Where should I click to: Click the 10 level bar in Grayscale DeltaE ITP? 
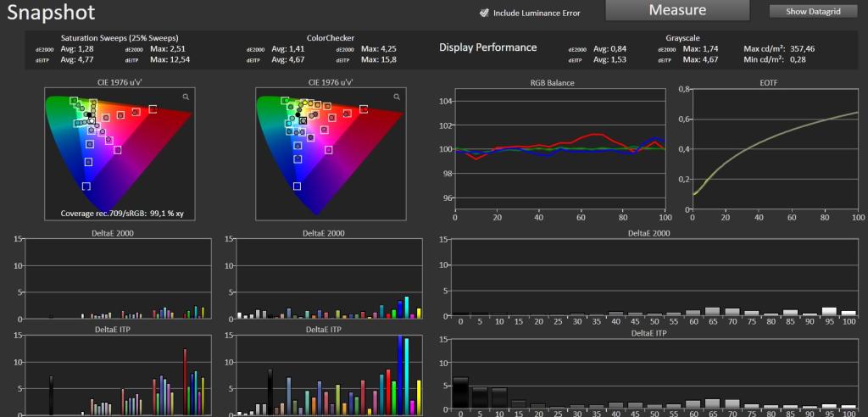tap(499, 398)
